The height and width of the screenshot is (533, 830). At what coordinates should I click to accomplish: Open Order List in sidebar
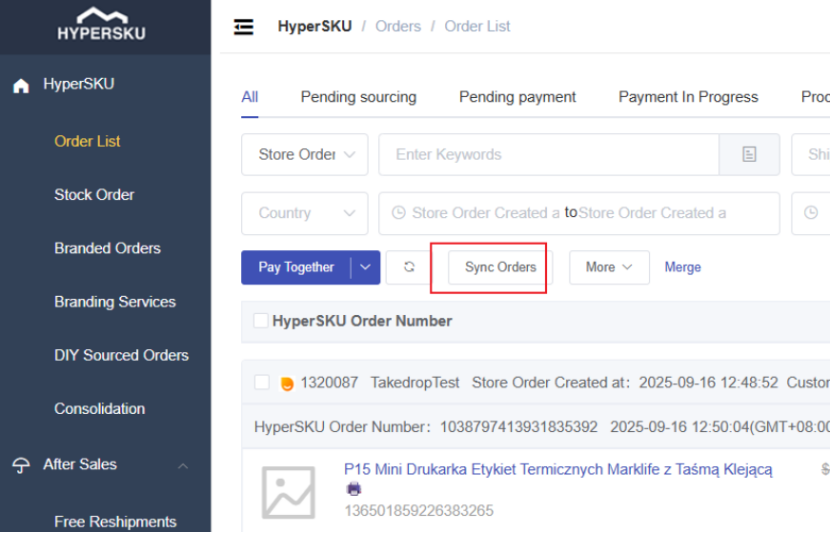coord(87,141)
